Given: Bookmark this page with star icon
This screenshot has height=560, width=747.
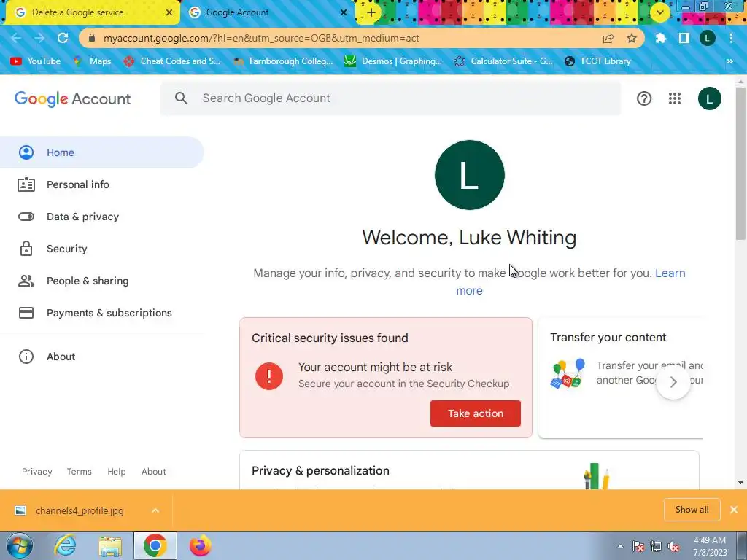Looking at the screenshot, I should click(x=632, y=39).
